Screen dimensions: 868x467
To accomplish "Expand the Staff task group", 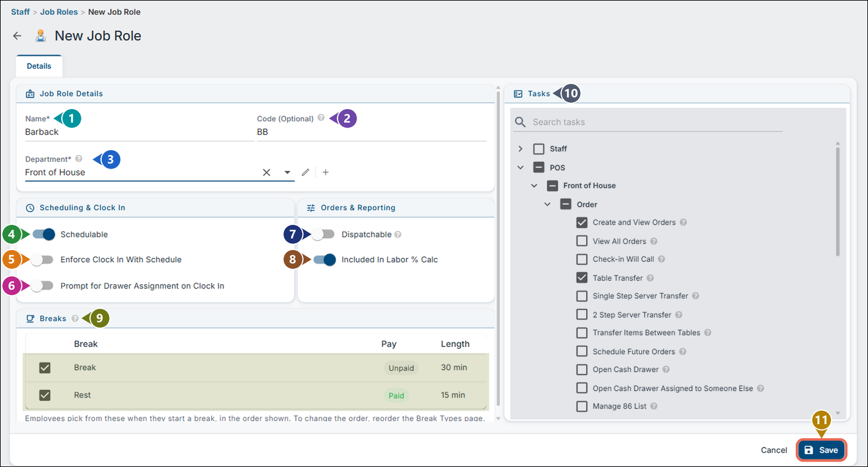I will tap(521, 149).
